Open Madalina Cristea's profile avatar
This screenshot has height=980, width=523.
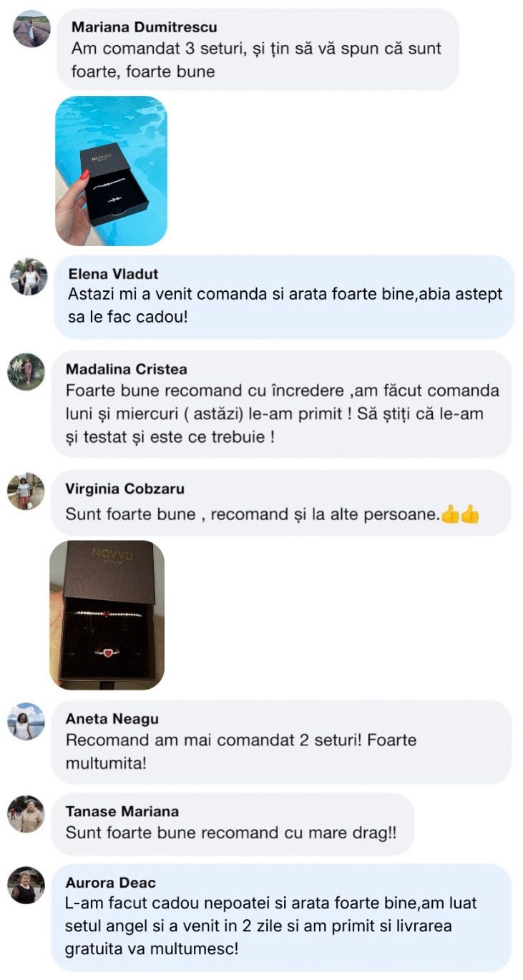[26, 372]
